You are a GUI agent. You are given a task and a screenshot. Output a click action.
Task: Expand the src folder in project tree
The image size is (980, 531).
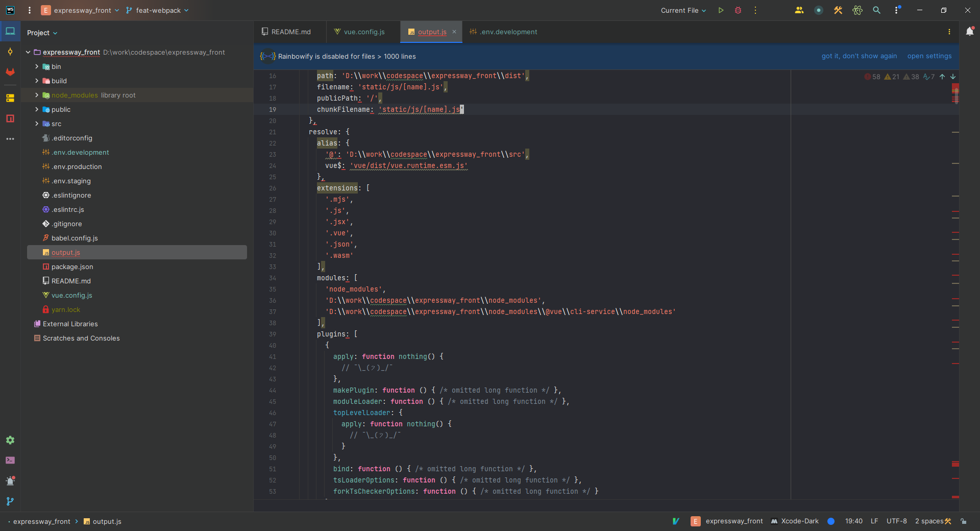click(x=37, y=124)
